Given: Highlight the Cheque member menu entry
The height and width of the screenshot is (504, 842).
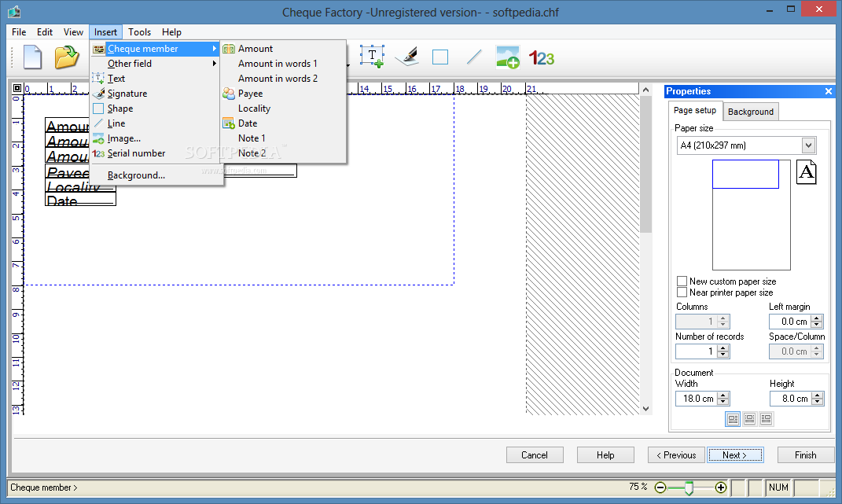Looking at the screenshot, I should point(156,49).
